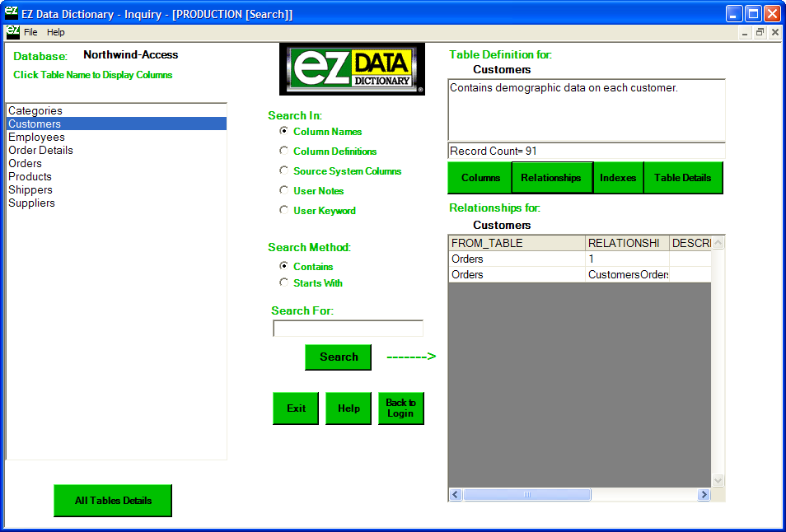The height and width of the screenshot is (532, 786).
Task: Switch to the Indexes tab
Action: [x=618, y=178]
